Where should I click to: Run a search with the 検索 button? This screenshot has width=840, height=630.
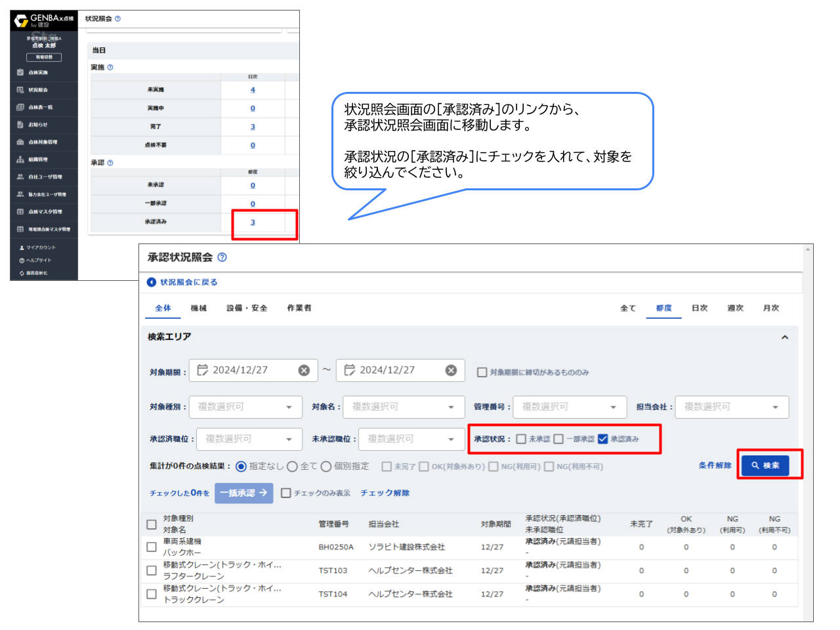(x=765, y=465)
